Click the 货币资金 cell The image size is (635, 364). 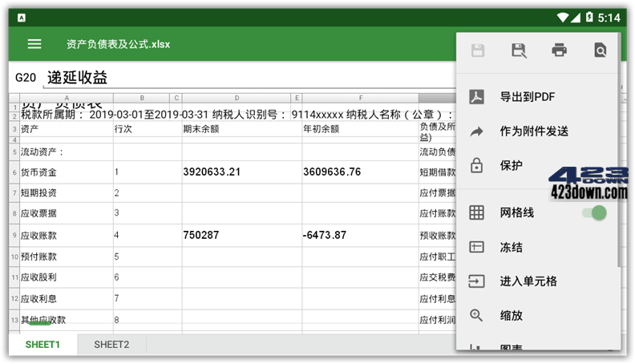(x=67, y=172)
